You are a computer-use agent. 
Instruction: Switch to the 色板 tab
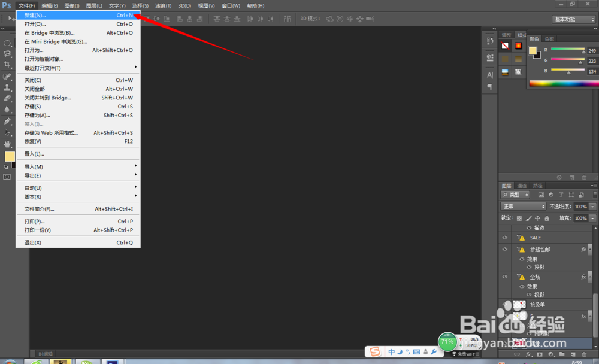click(x=549, y=38)
